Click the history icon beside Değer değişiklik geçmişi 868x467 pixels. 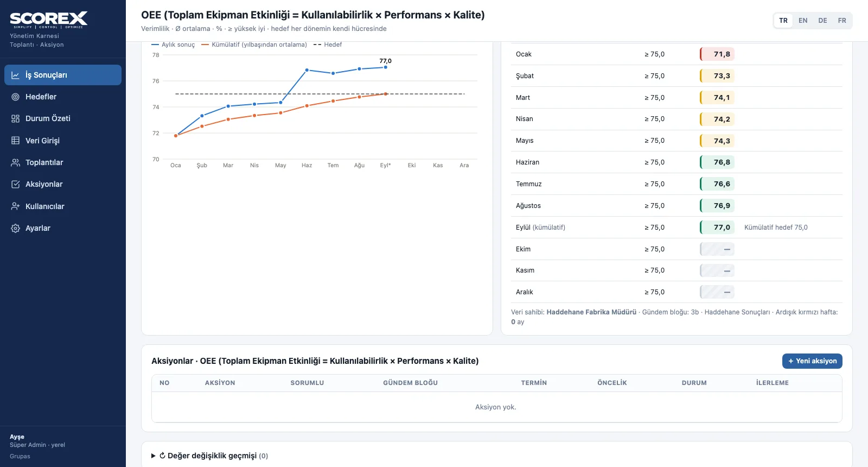[162, 456]
